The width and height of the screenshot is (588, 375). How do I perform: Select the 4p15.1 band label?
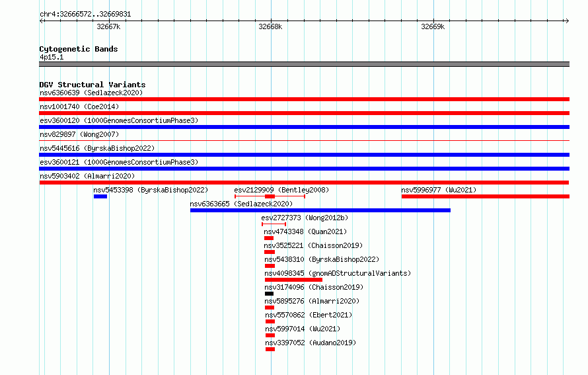52,57
